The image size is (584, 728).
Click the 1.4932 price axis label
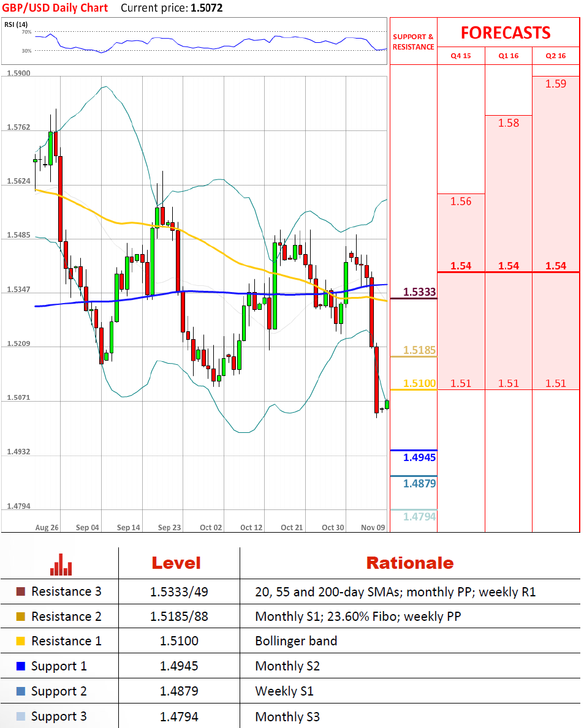click(18, 452)
